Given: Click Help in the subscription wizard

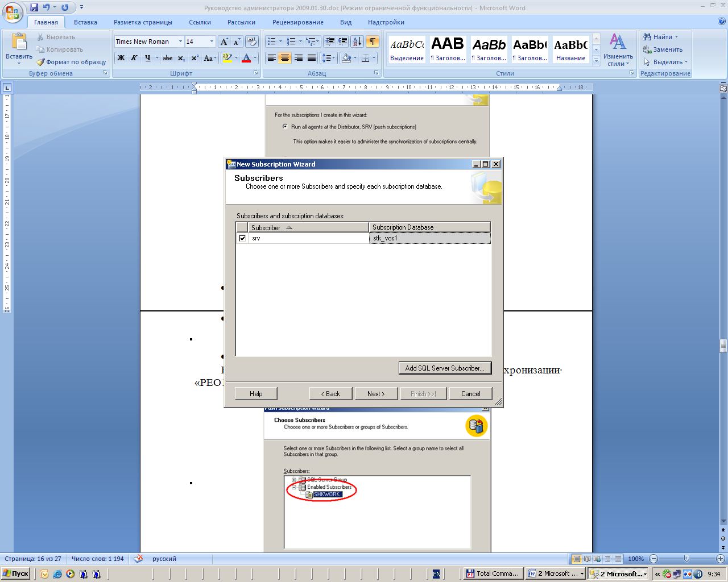Looking at the screenshot, I should point(256,394).
